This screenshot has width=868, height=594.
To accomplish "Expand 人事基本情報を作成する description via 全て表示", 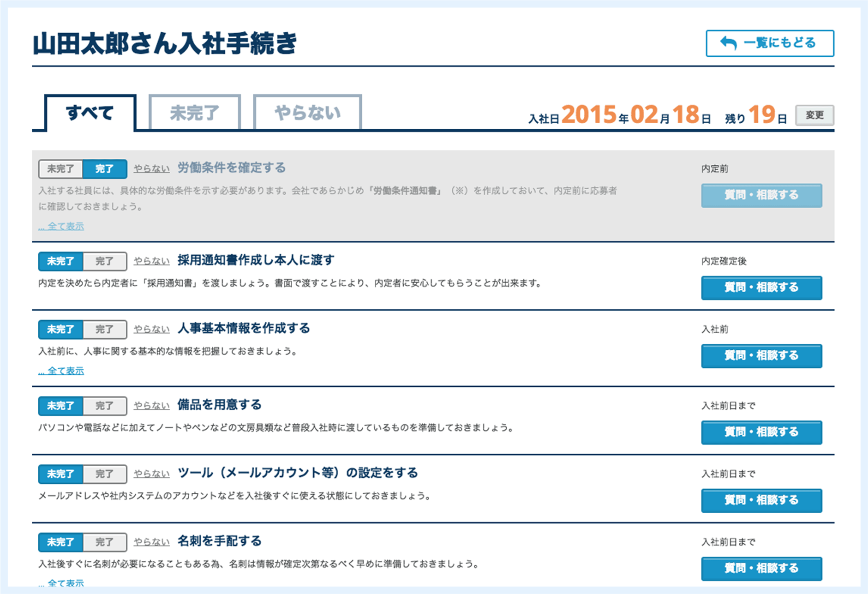I will pos(61,371).
